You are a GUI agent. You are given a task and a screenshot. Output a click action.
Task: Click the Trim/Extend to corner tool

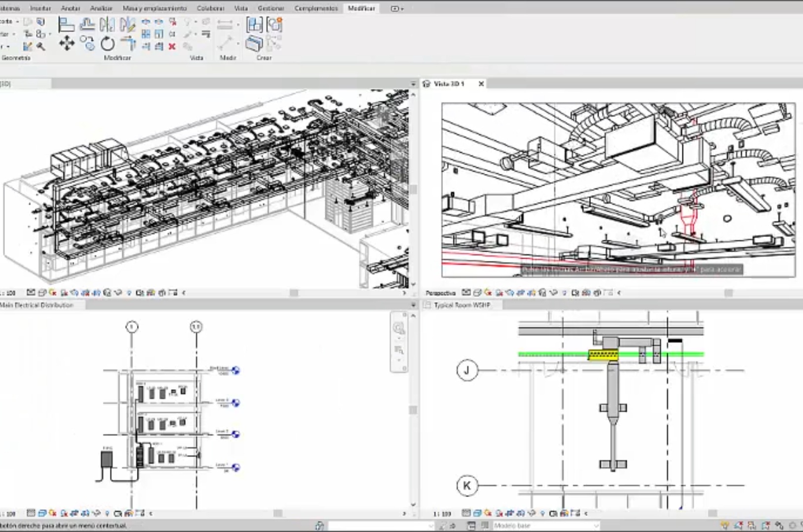(128, 44)
